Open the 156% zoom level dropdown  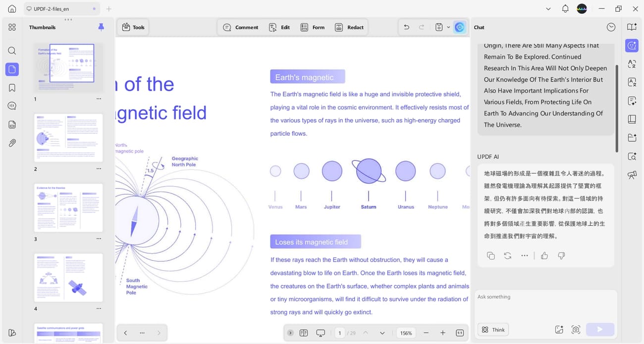coord(406,333)
